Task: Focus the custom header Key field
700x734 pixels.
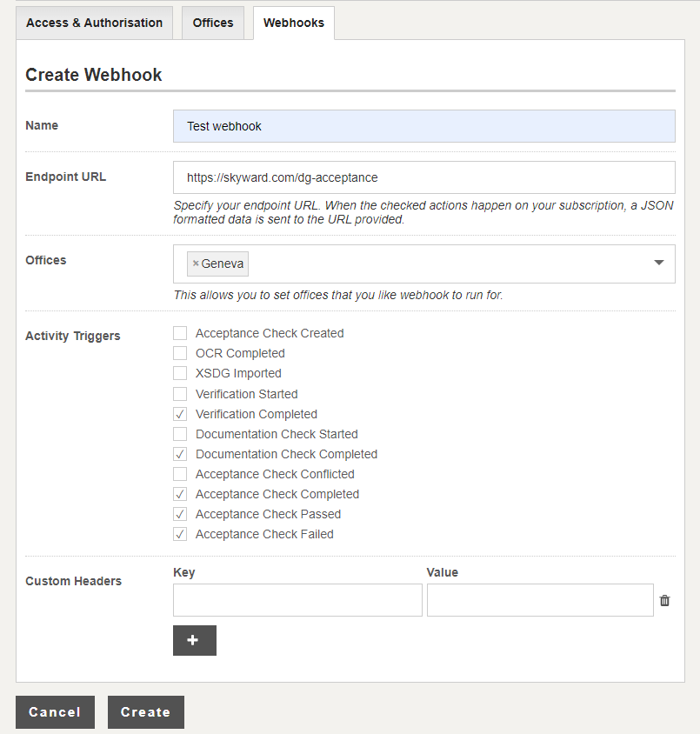Action: [297, 600]
